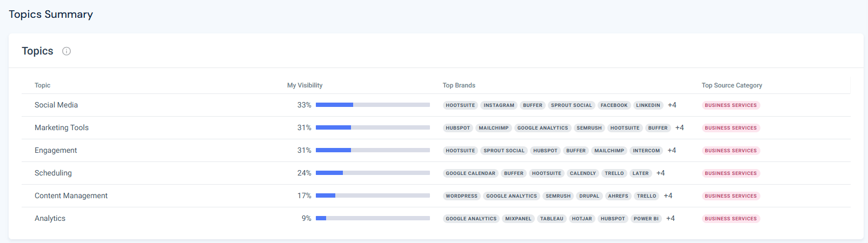Click Ahrefs brand tag
This screenshot has width=868, height=243.
[618, 196]
